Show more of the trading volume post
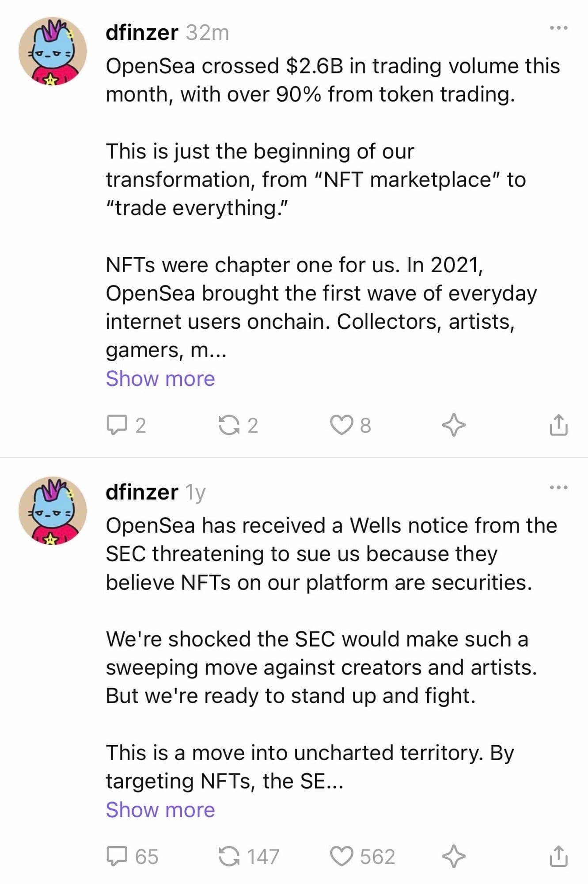 click(x=160, y=378)
